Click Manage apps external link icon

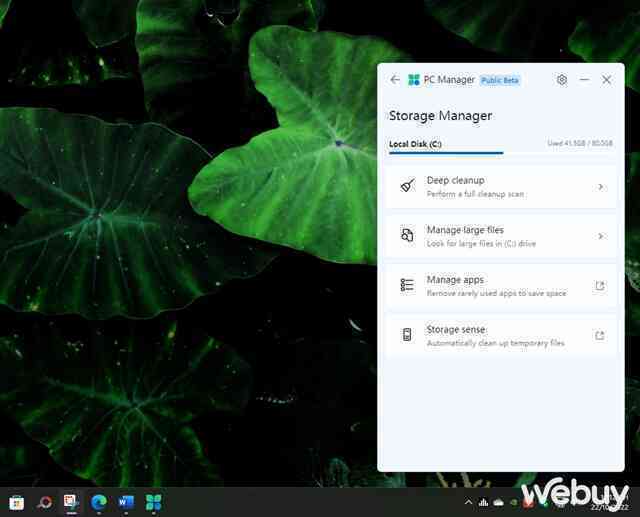pos(600,286)
